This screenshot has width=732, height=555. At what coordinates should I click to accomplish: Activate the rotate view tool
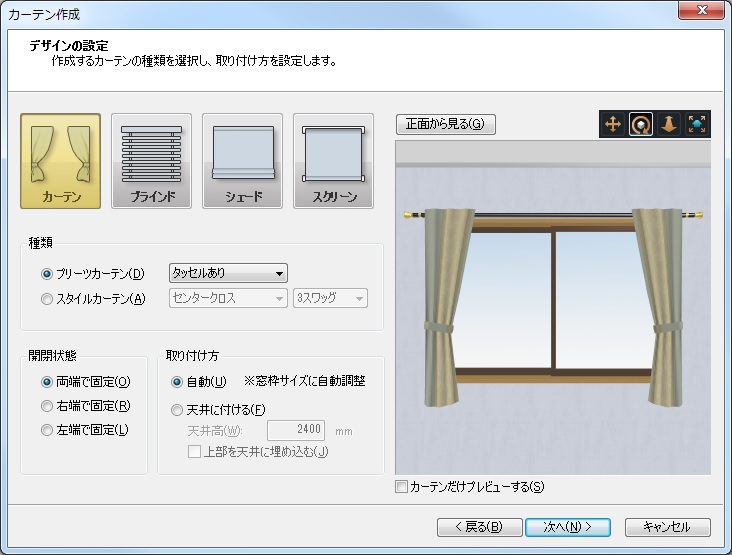pyautogui.click(x=640, y=124)
